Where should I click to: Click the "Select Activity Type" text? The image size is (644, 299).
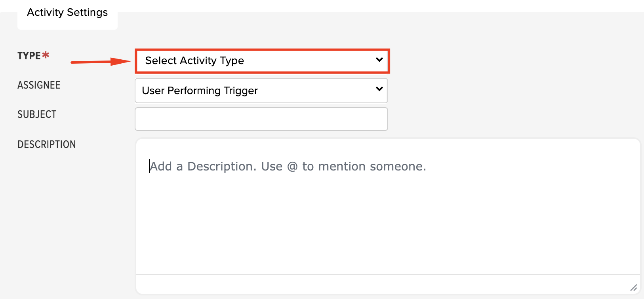[x=194, y=61]
